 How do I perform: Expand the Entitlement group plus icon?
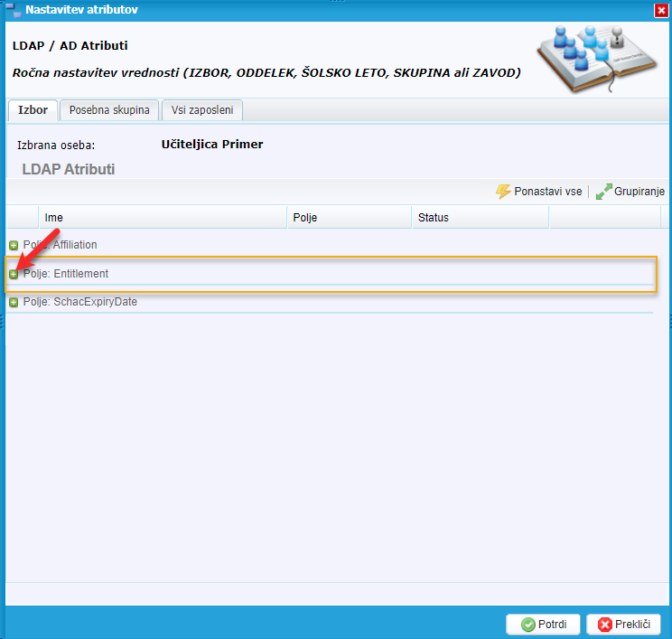[14, 274]
